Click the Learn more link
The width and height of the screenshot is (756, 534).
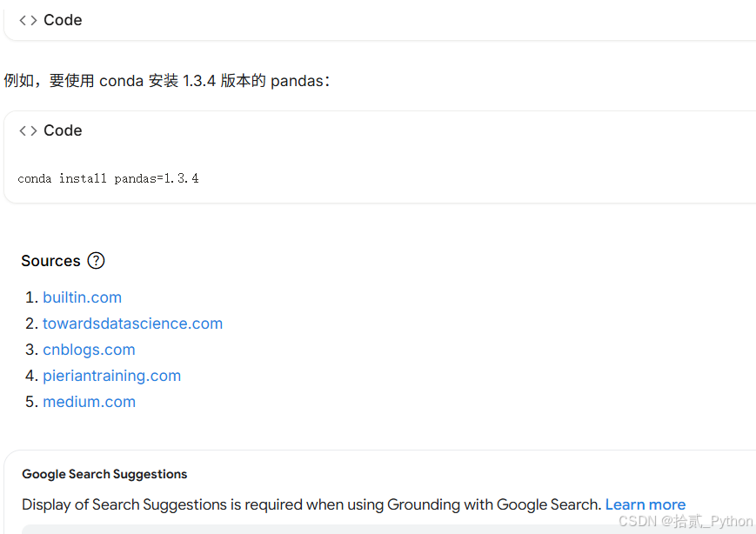point(646,504)
